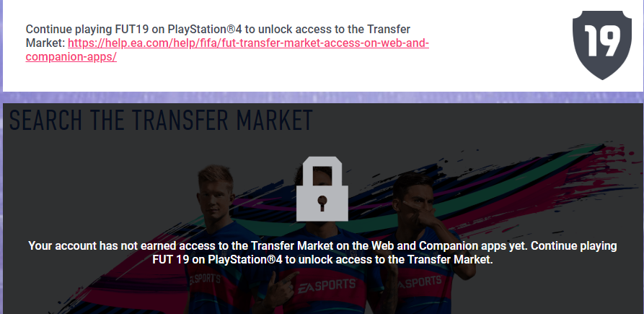Click the 'FUT 19 on PlayStation®4 to unlock' line
Image resolution: width=644 pixels, height=314 pixels.
pos(322,260)
